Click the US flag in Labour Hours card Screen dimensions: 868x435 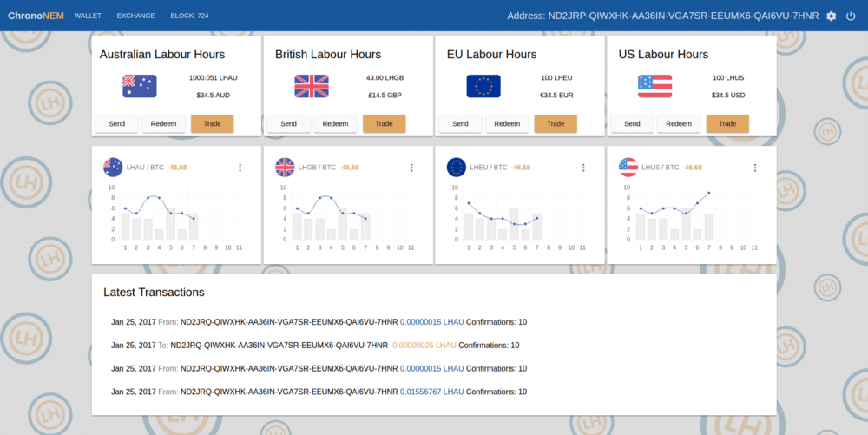tap(655, 85)
